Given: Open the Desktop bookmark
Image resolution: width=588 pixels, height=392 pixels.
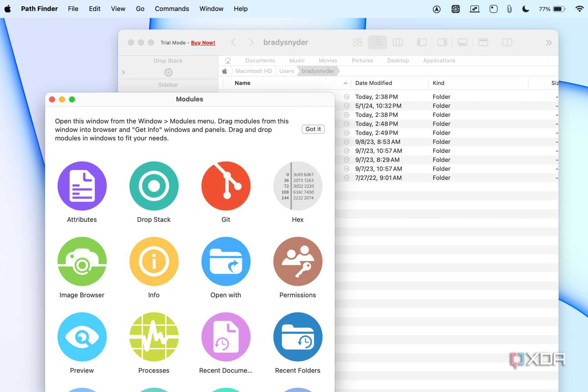Looking at the screenshot, I should (398, 61).
